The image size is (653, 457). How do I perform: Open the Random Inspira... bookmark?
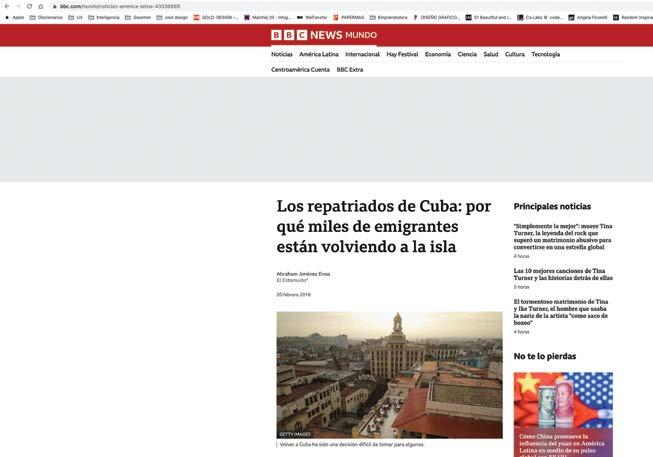pos(633,17)
